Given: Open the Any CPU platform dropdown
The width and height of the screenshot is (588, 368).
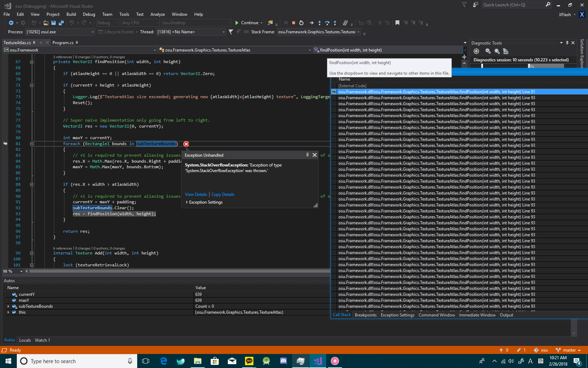Looking at the screenshot, I should point(157,22).
